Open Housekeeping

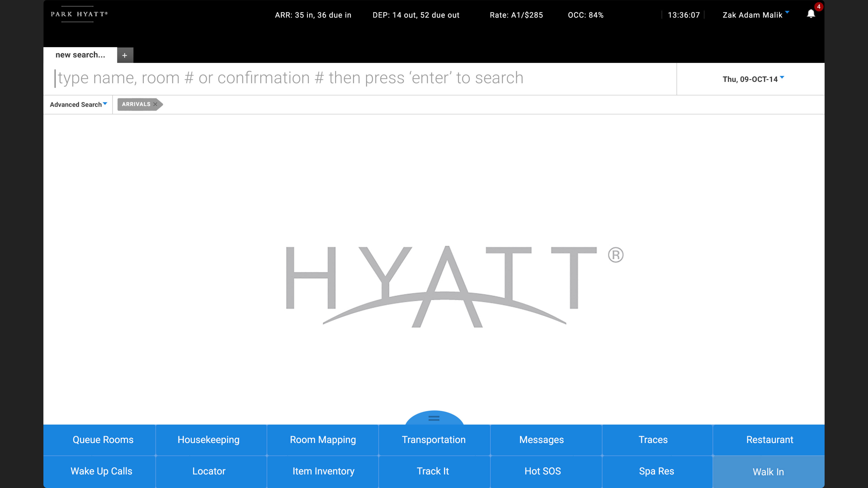click(211, 440)
